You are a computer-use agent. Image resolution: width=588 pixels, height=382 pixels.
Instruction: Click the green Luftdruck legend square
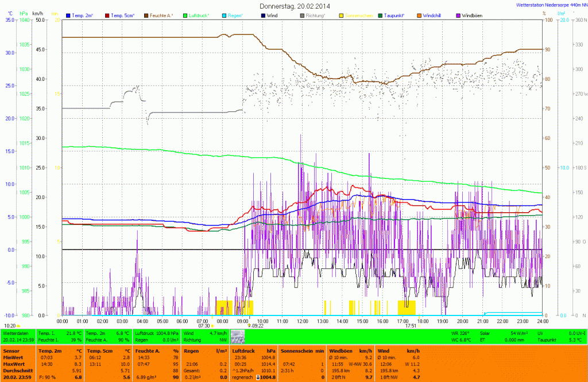(x=185, y=15)
